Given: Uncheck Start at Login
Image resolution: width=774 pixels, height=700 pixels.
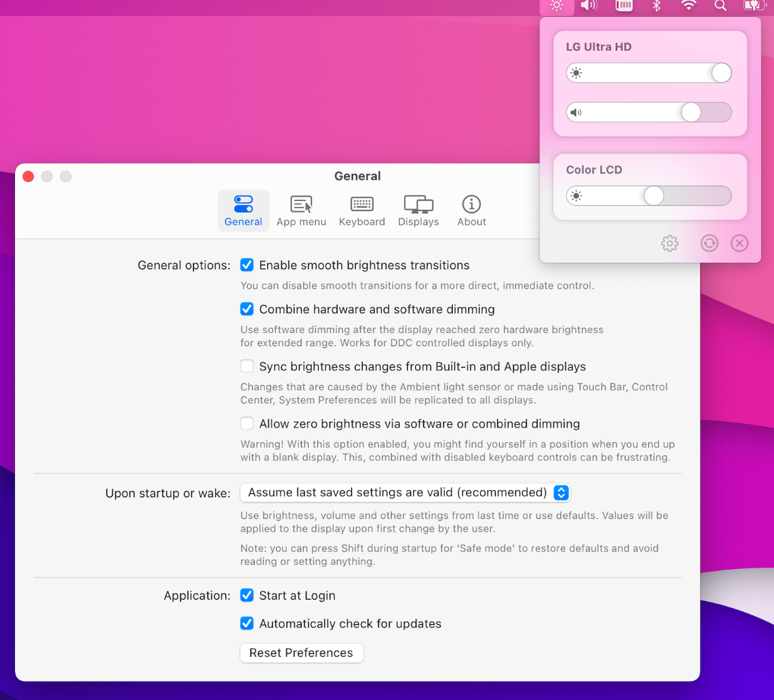Looking at the screenshot, I should tap(247, 595).
